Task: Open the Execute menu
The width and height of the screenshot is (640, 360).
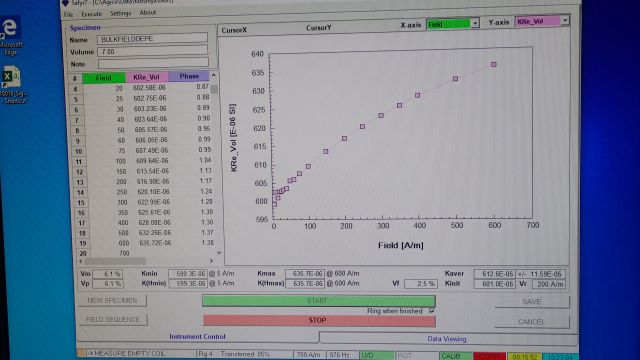Action: click(91, 14)
